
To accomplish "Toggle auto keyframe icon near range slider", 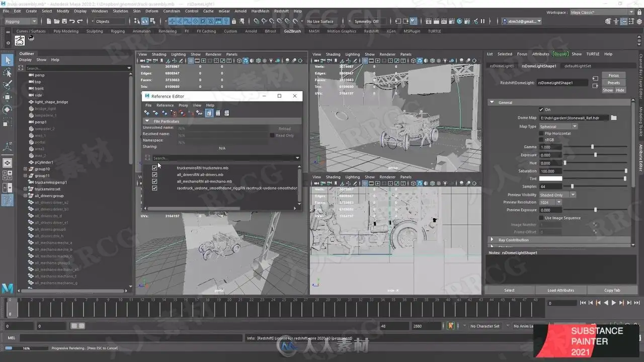I will 451,326.
